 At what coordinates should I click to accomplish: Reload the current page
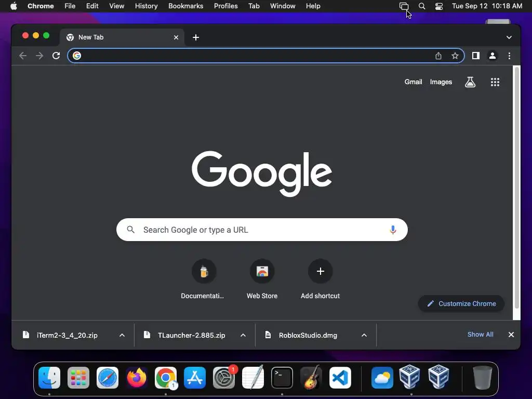(x=56, y=56)
